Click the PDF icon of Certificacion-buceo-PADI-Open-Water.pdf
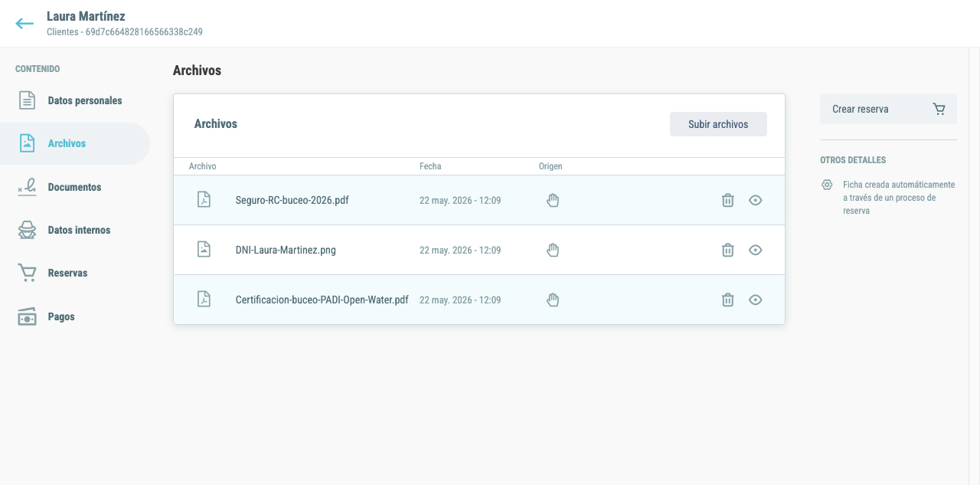Image resolution: width=980 pixels, height=485 pixels. tap(204, 299)
